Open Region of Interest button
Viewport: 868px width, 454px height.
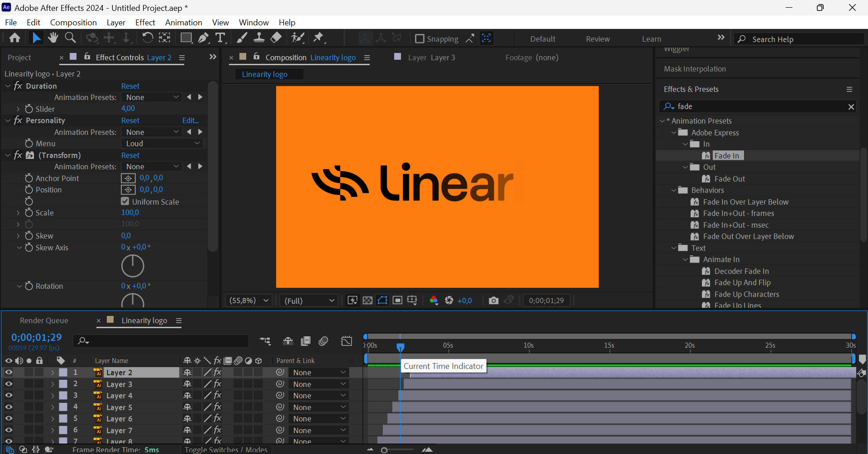pos(397,301)
